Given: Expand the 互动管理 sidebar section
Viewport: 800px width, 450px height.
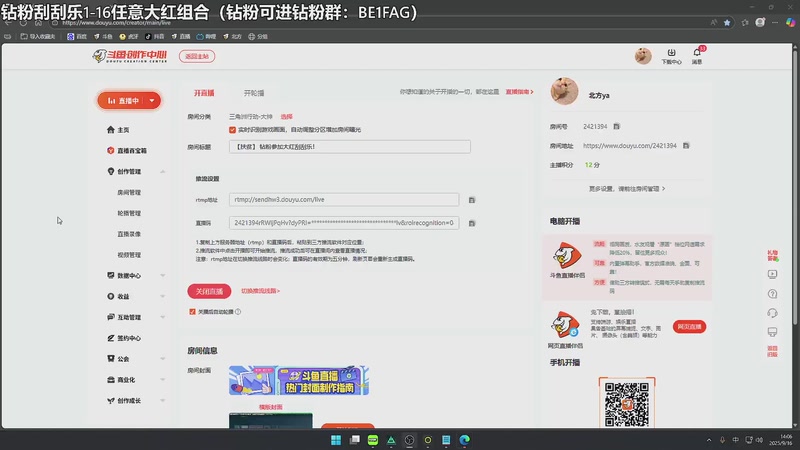Looking at the screenshot, I should point(162,317).
